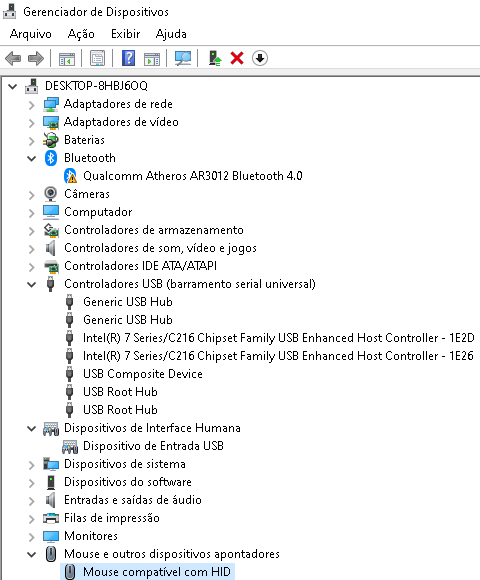Select the USB Composite Device entry

143,374
